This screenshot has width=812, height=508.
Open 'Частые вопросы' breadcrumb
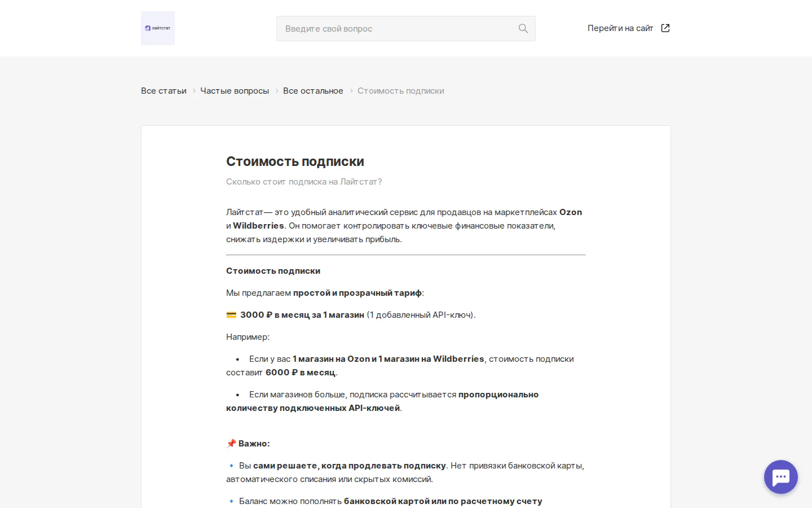pyautogui.click(x=235, y=91)
